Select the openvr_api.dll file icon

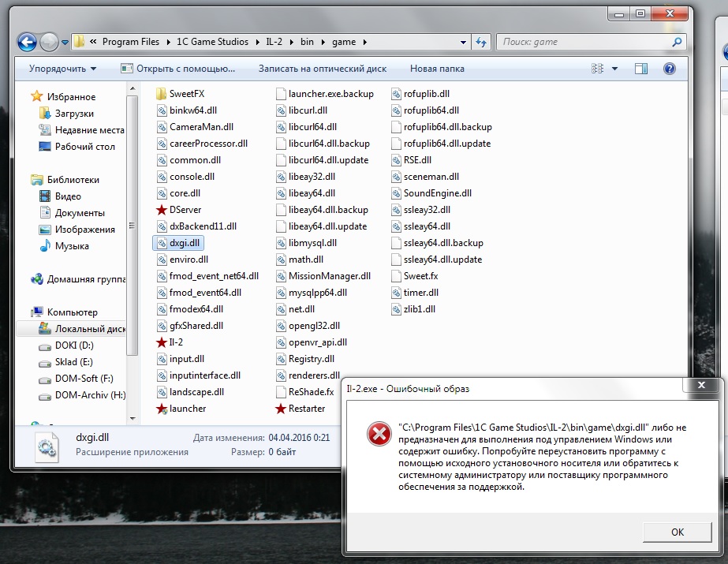click(281, 342)
